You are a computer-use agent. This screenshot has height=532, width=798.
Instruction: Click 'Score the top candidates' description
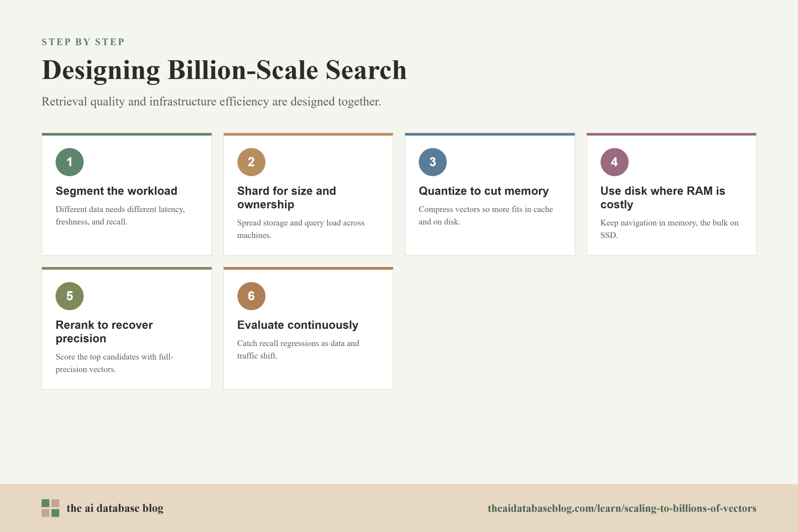click(114, 363)
